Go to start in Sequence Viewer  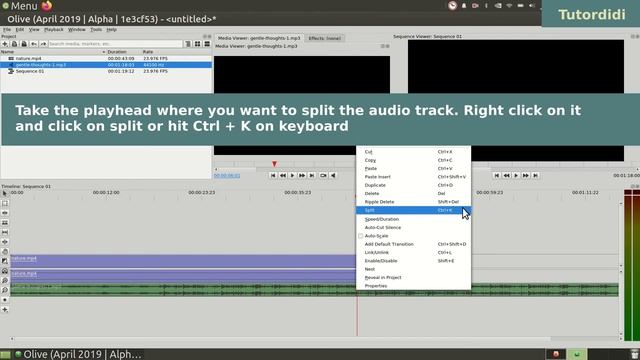[x=497, y=176]
